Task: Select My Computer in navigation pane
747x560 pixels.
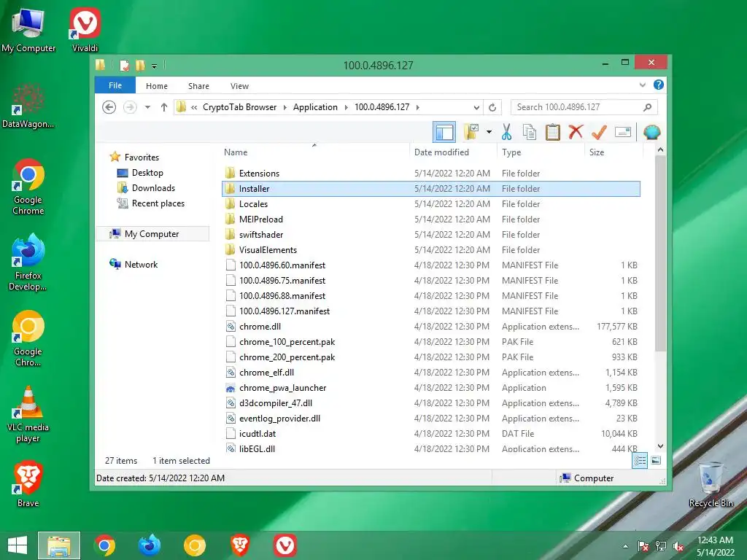Action: coord(152,234)
